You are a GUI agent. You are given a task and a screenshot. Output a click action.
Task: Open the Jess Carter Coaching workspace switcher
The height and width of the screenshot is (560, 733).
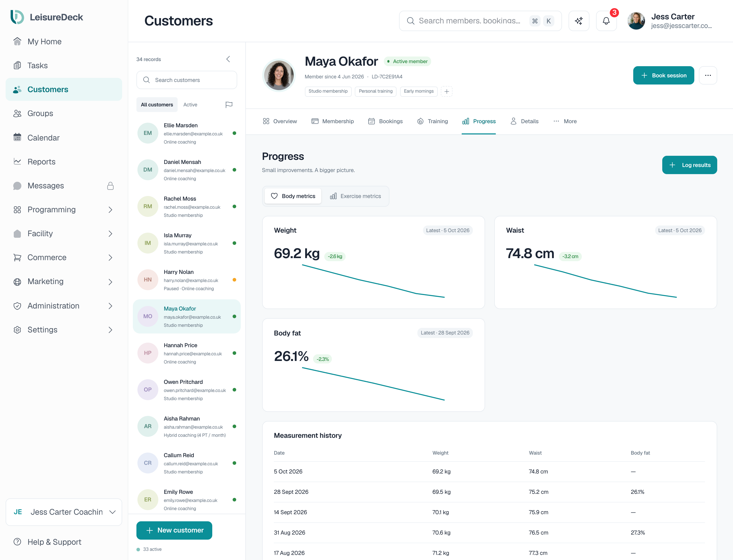64,512
